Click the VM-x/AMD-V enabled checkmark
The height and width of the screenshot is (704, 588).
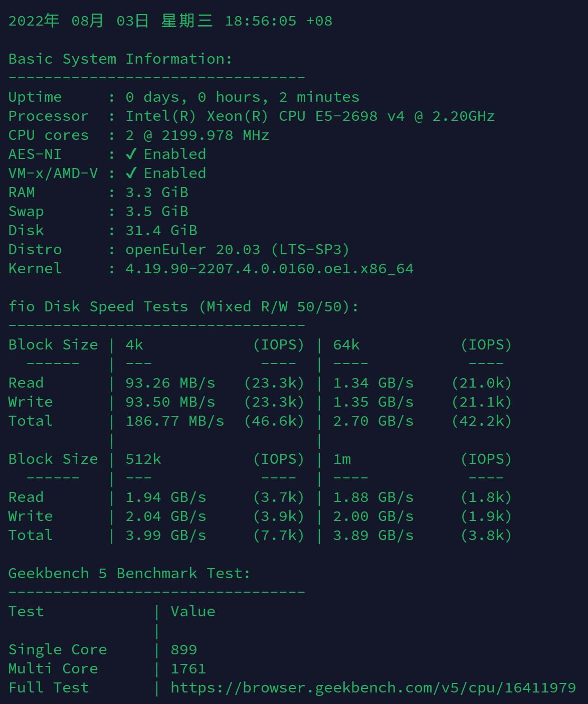click(131, 173)
